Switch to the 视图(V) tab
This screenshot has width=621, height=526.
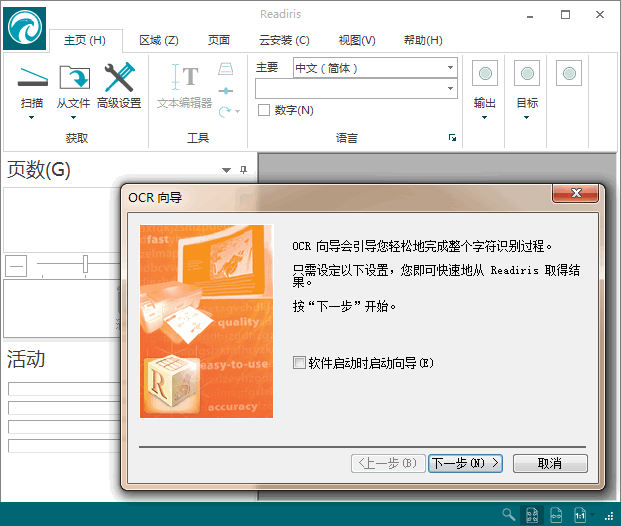tap(357, 40)
